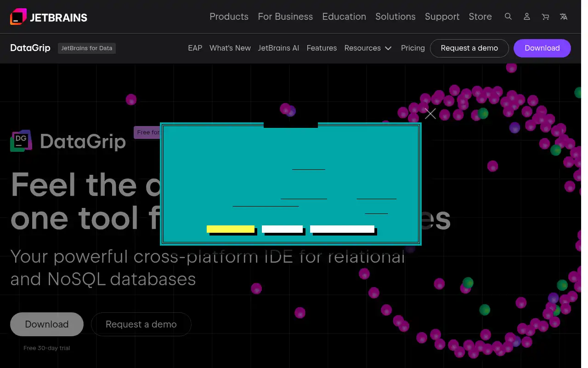Click the grey Download button in hero
Screen dimensions: 588x368
47,324
